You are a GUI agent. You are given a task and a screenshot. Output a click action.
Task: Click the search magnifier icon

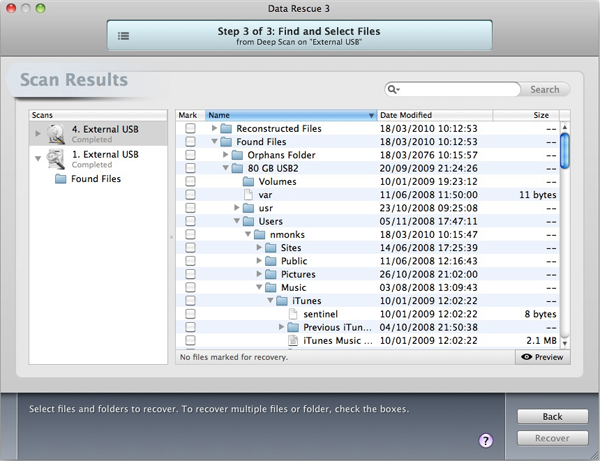pos(394,90)
